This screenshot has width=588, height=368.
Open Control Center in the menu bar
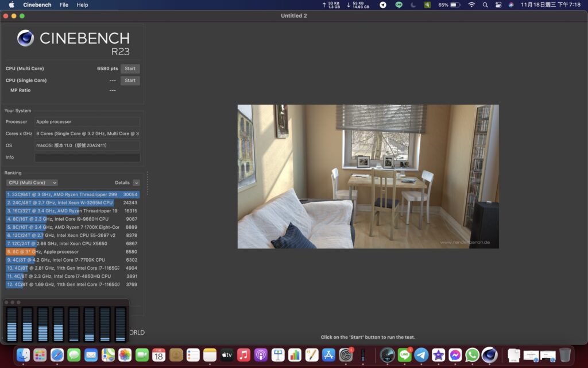[498, 5]
